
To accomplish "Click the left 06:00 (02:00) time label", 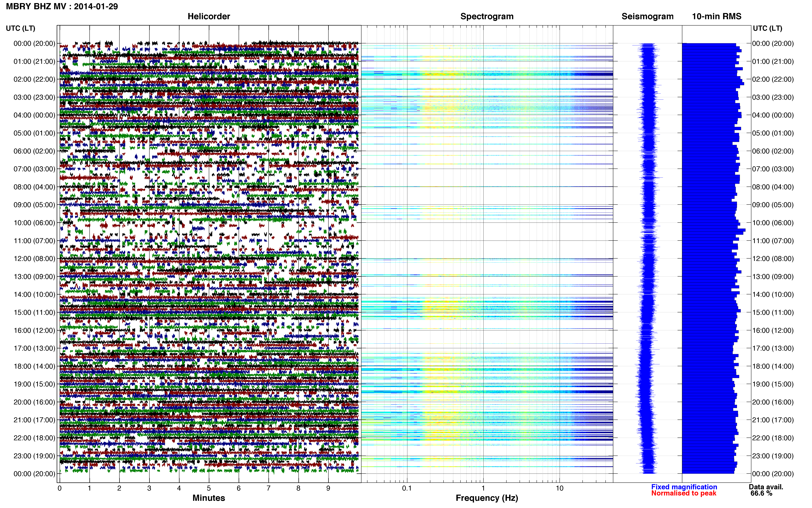I will [34, 151].
